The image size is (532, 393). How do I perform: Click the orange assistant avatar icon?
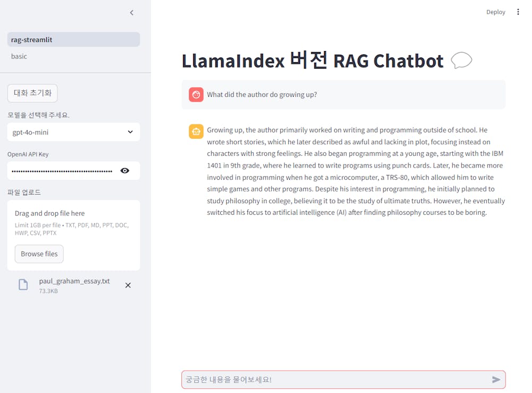pos(196,131)
